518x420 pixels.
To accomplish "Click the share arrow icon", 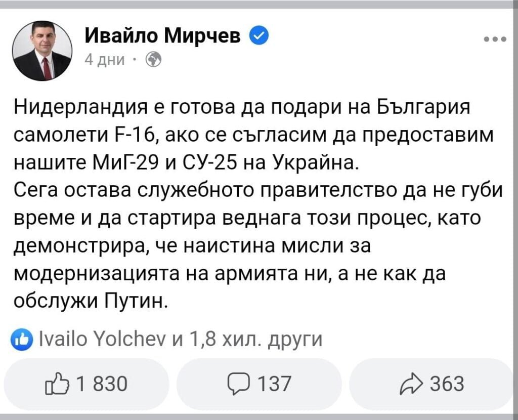I will [412, 384].
